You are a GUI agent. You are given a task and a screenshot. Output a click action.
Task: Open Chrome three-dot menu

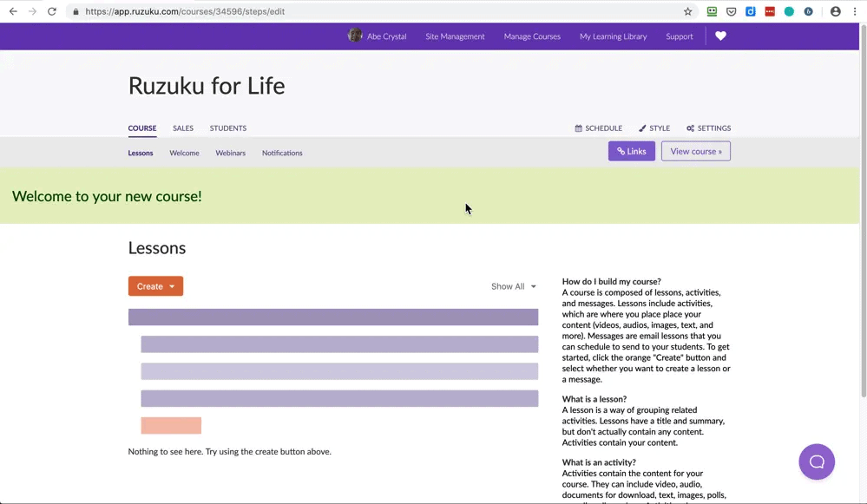tap(855, 11)
